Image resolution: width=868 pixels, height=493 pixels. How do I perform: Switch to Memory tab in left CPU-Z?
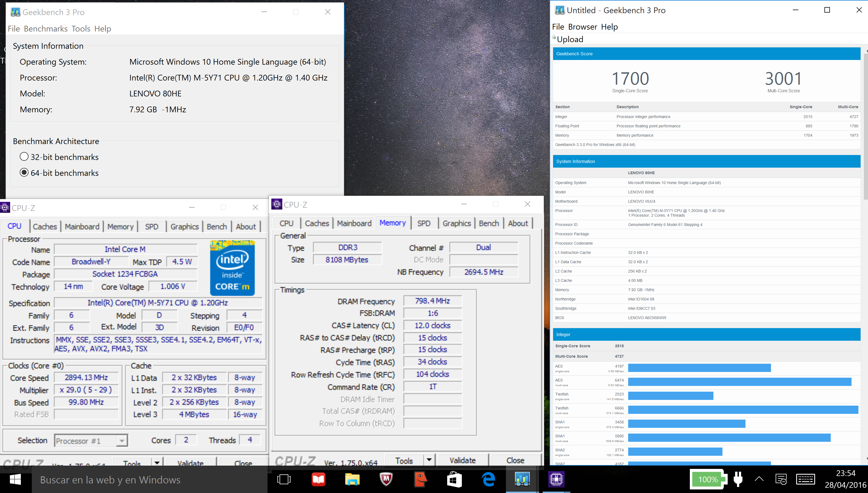tap(120, 227)
